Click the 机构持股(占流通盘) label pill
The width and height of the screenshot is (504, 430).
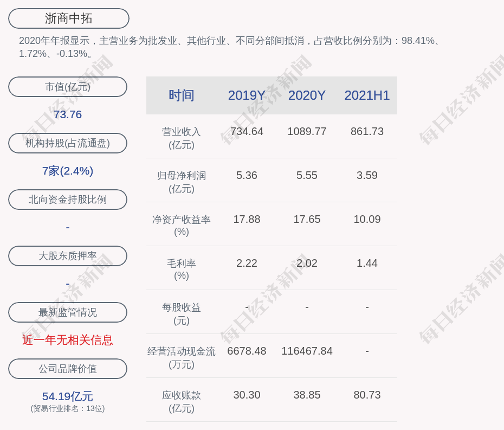68,143
